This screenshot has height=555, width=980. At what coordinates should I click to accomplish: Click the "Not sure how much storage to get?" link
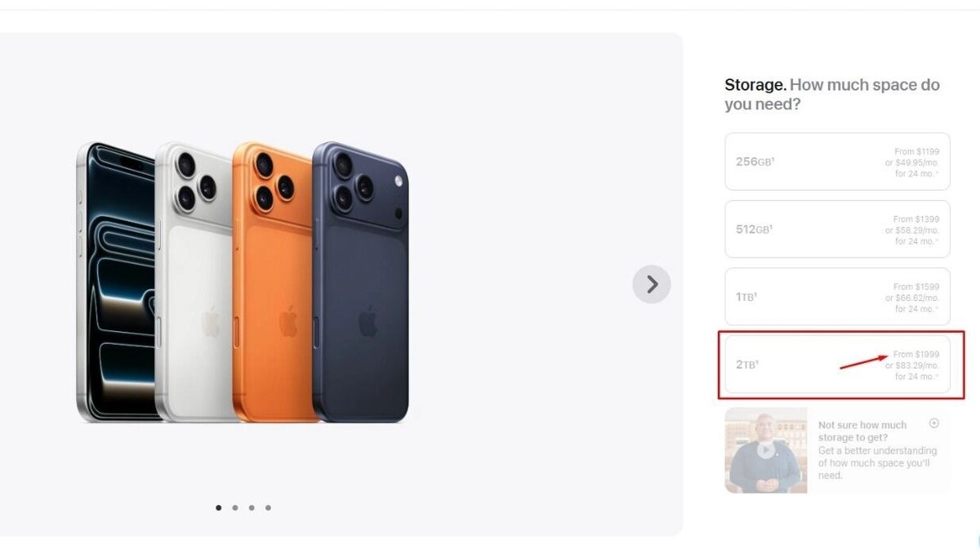point(862,431)
